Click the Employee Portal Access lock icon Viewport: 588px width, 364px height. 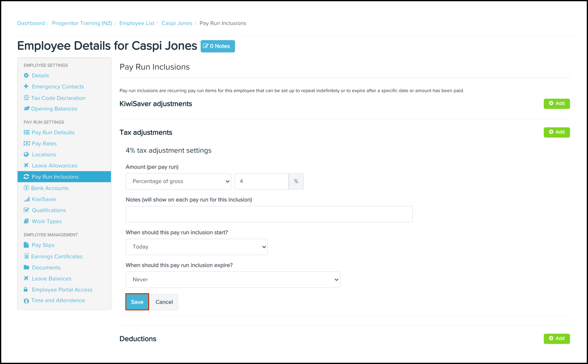click(26, 289)
